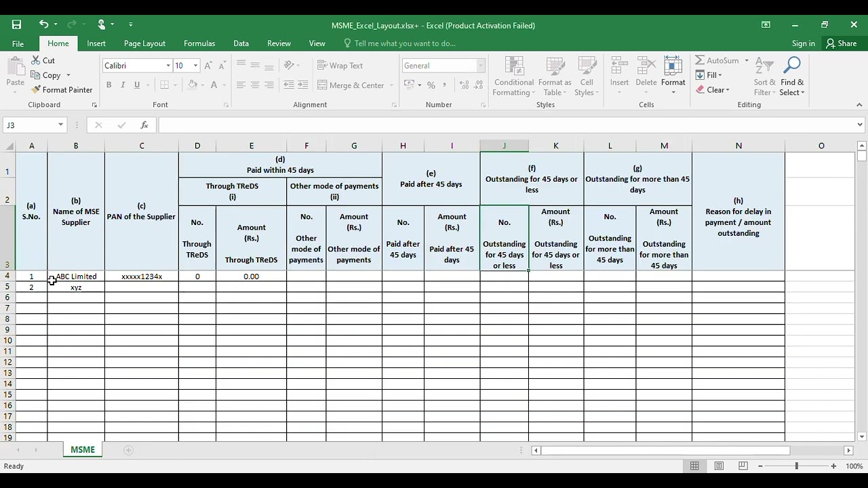
Task: Open the Borders button
Action: pos(163,85)
